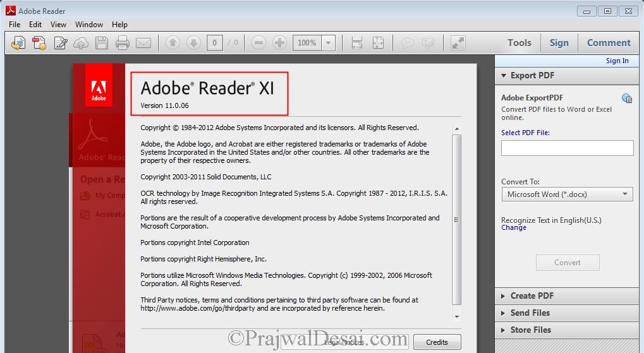Go to previous page with up arrow

pos(173,43)
